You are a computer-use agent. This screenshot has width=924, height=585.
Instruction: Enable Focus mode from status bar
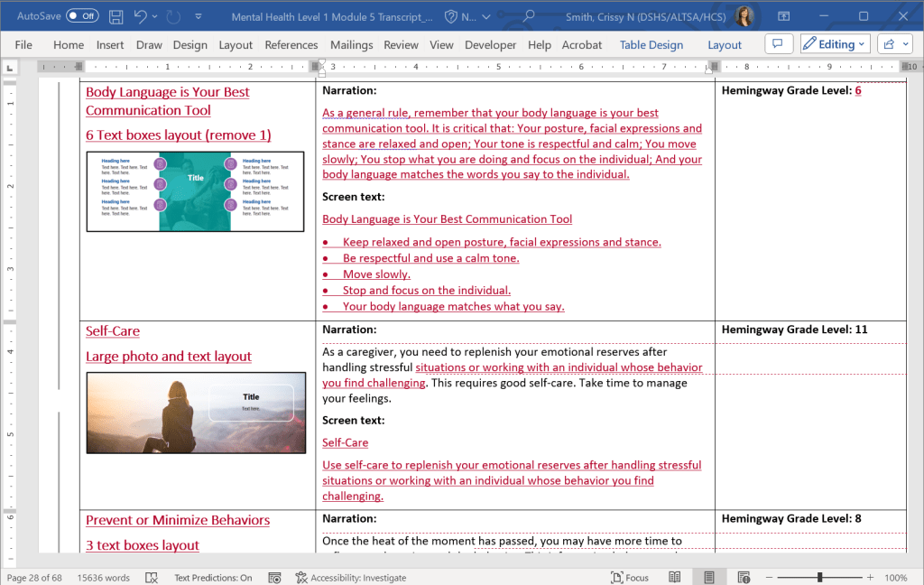coord(629,578)
